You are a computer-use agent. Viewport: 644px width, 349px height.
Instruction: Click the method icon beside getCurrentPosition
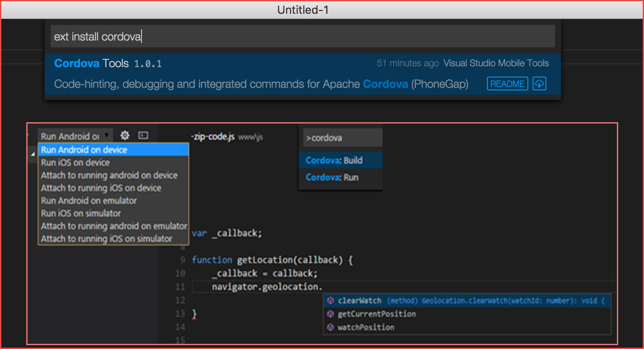point(330,314)
